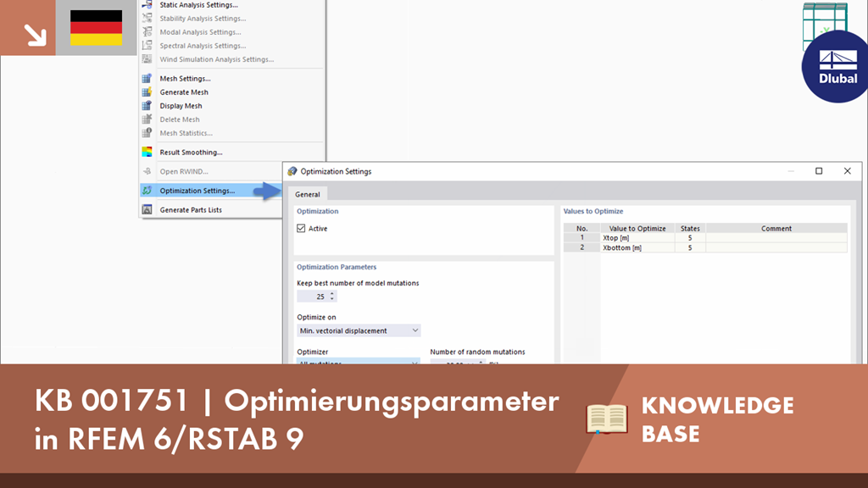Click the Mesh Settings icon
Image resolution: width=868 pixels, height=488 pixels.
(x=147, y=79)
